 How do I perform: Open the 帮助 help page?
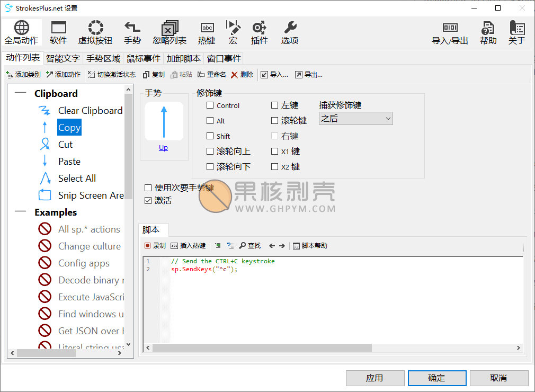tap(488, 32)
